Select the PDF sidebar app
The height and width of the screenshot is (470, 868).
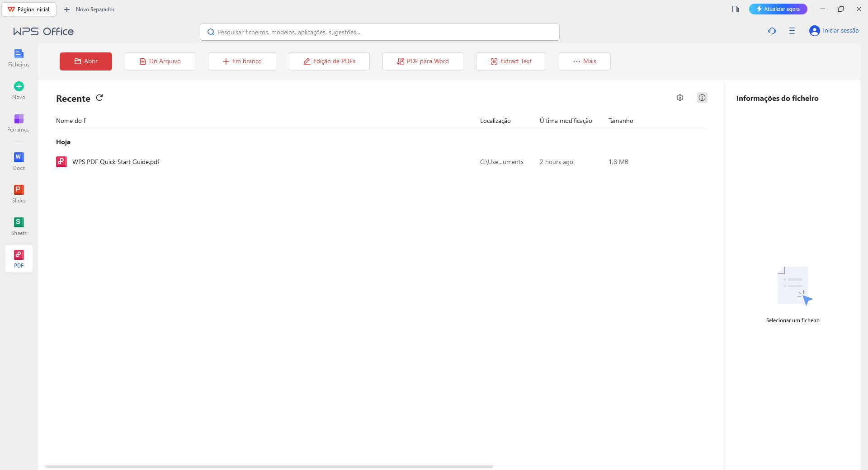(19, 259)
